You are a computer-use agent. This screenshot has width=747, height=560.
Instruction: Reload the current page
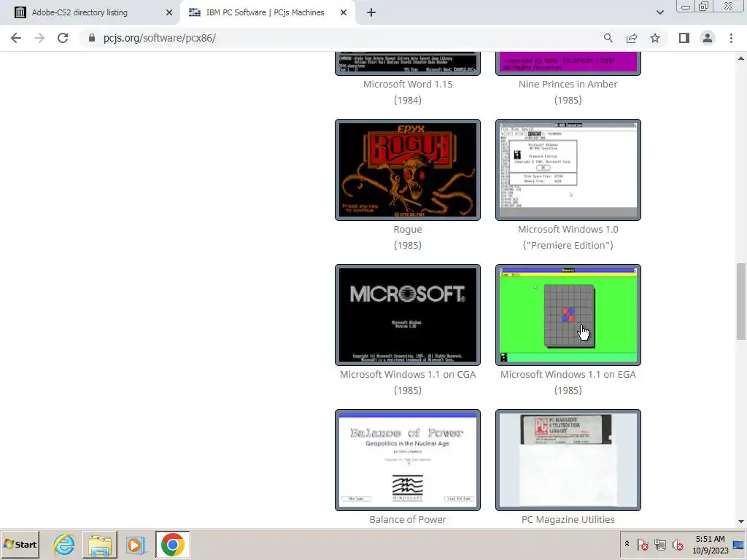point(63,38)
